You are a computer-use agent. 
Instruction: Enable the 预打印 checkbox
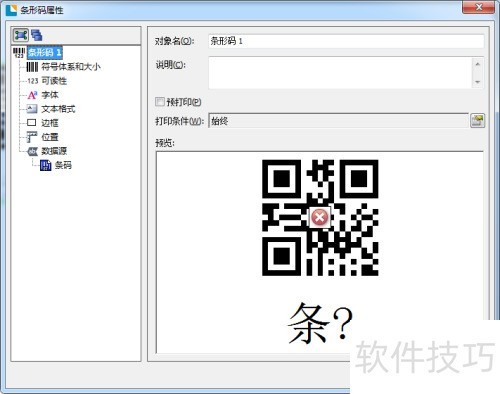(160, 102)
